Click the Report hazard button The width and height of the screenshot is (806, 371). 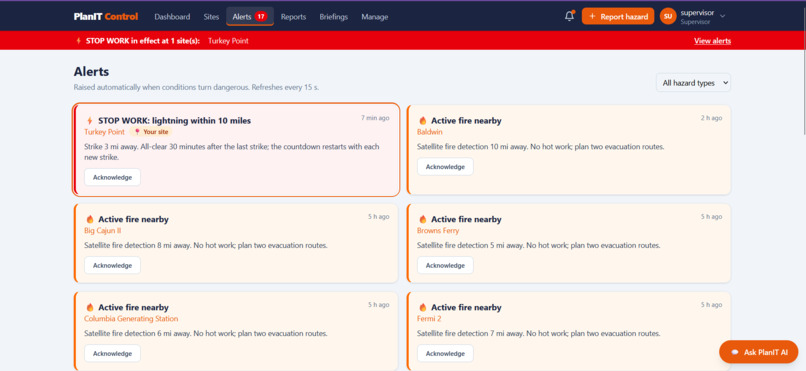point(618,16)
